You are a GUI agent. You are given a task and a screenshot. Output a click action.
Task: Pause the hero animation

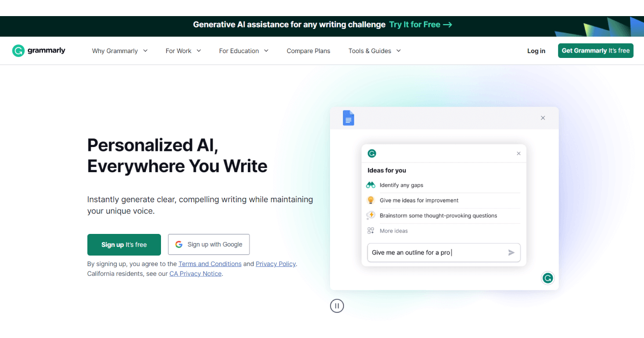tap(336, 306)
